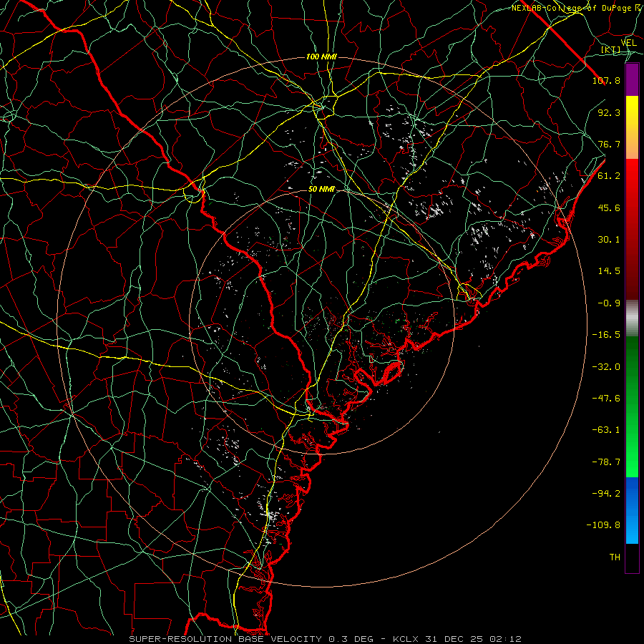Click the -109.8 legend value
Viewport: 644px width, 644px height.
tap(603, 525)
